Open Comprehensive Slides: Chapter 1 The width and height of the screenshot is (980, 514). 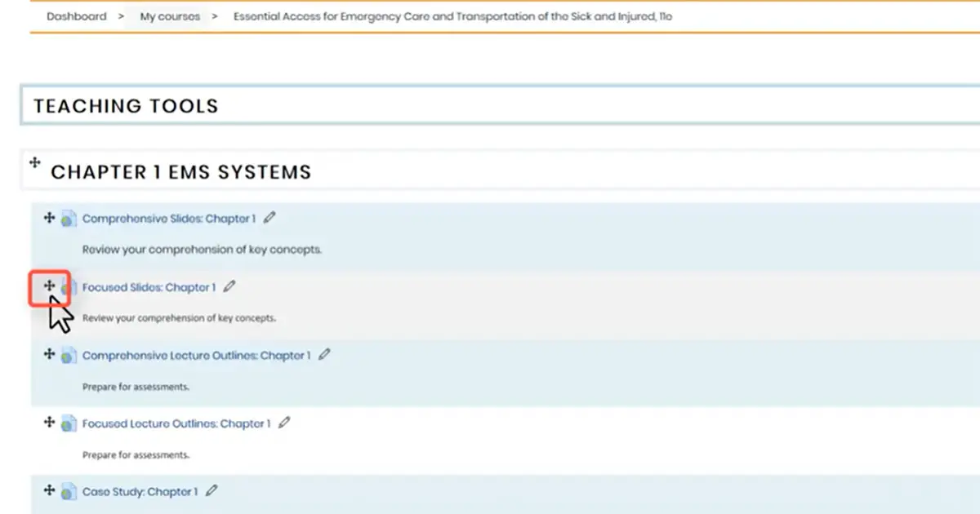167,218
